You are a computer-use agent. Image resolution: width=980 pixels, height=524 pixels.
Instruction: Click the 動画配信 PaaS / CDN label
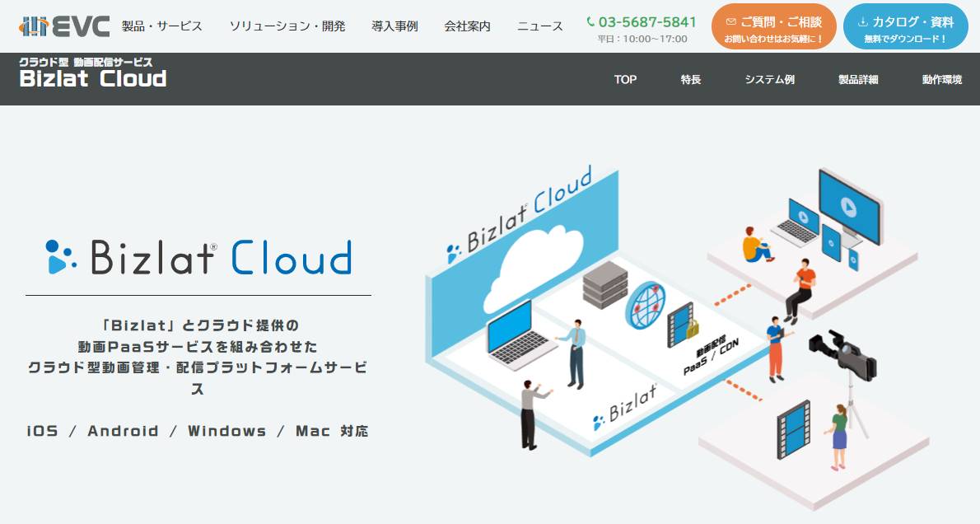click(711, 355)
